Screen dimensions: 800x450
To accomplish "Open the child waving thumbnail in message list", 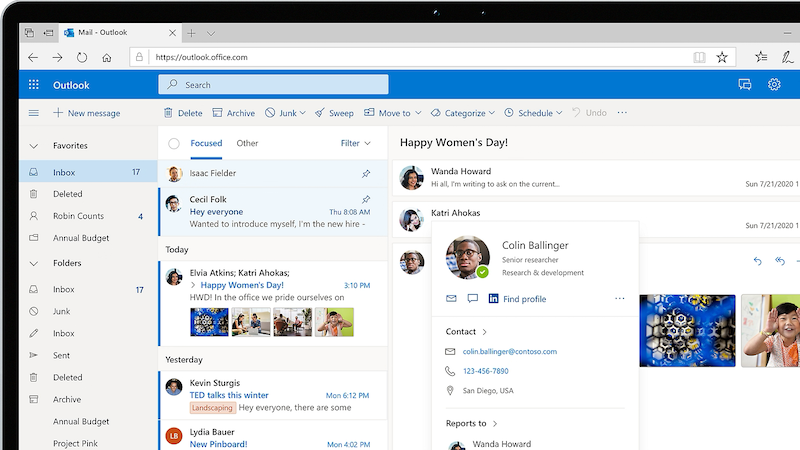I will click(x=334, y=322).
